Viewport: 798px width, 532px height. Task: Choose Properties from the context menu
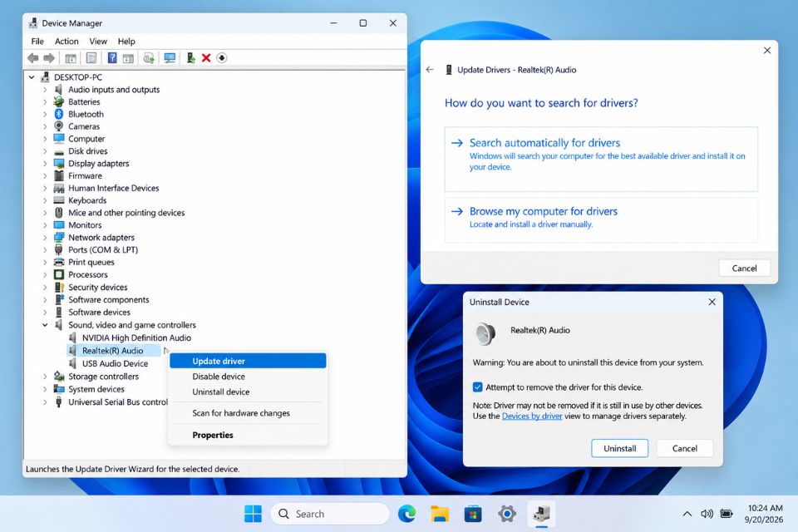tap(248, 435)
